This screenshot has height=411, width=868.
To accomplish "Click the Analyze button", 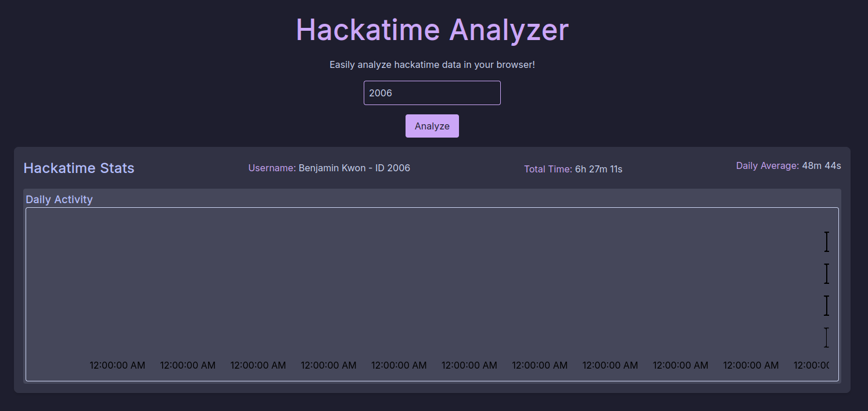I will tap(432, 126).
